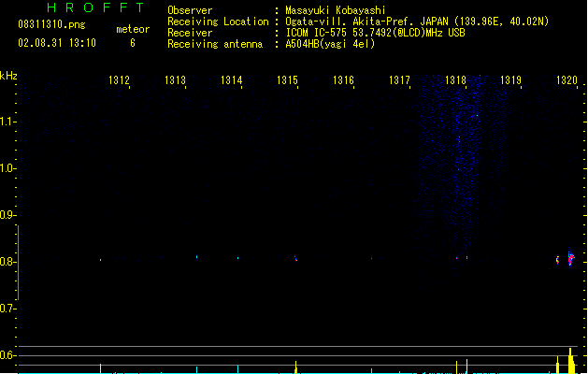Click the 1319 time axis label
Image resolution: width=588 pixels, height=374 pixels.
tap(510, 80)
